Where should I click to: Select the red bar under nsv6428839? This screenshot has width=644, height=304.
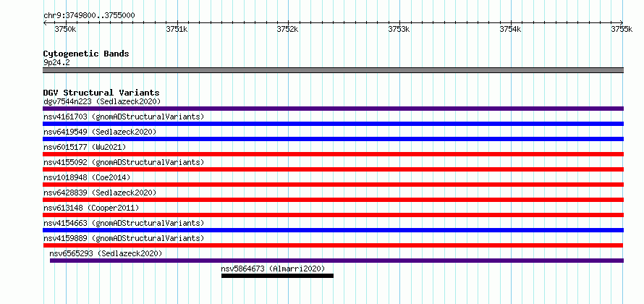coord(333,200)
